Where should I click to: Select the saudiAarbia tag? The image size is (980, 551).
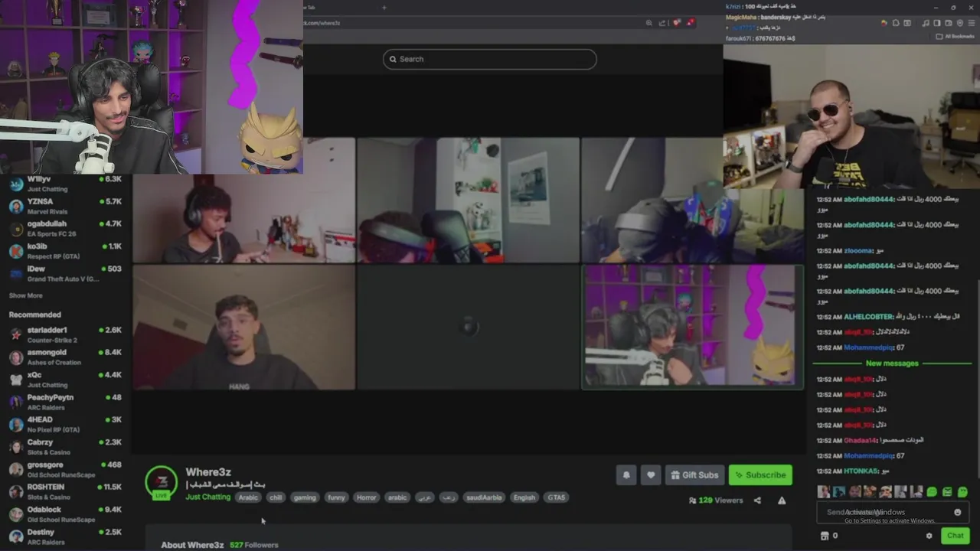tap(484, 497)
